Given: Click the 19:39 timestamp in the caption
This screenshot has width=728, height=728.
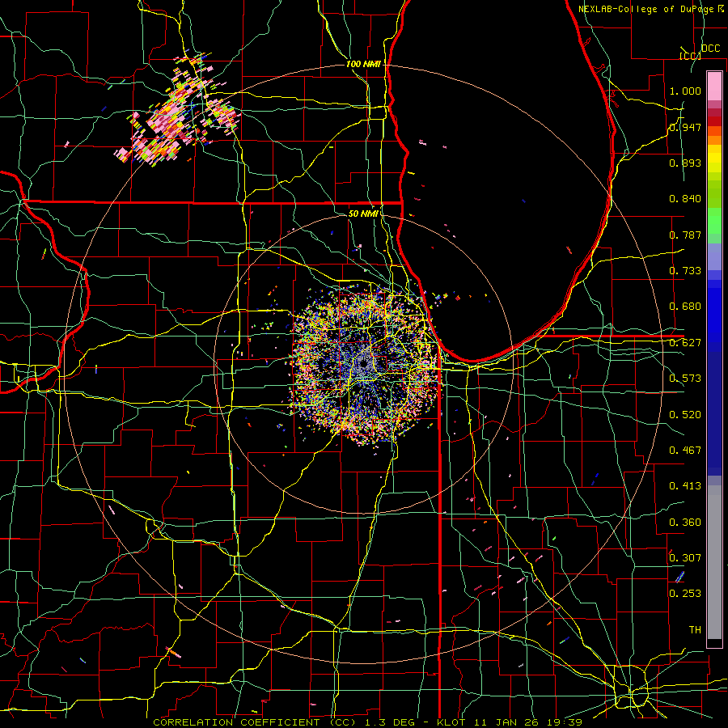Looking at the screenshot, I should click(x=565, y=722).
